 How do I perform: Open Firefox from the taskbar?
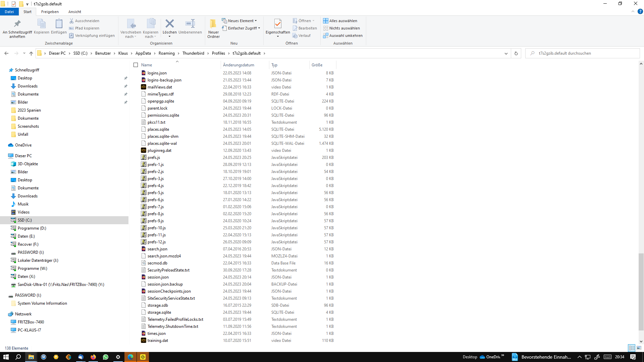click(x=93, y=357)
